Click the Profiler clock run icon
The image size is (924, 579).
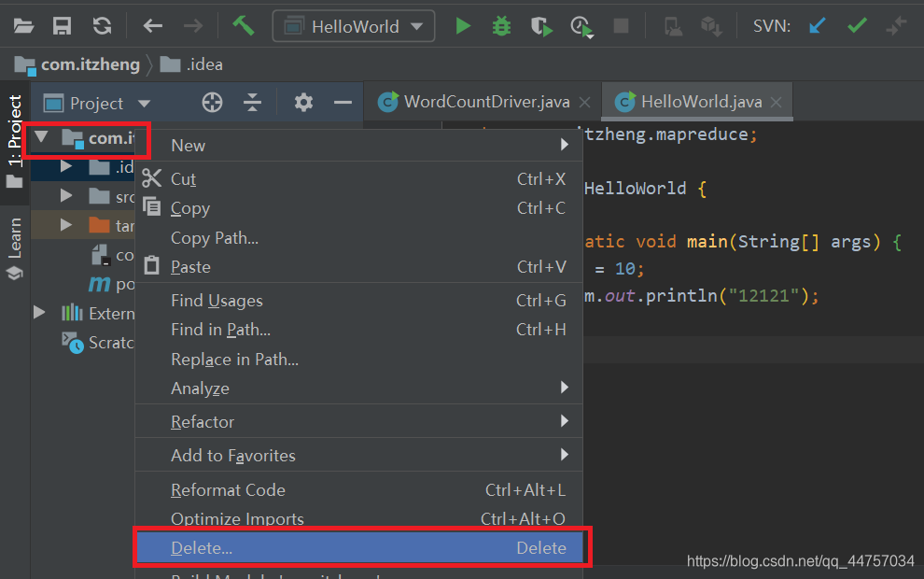pos(581,27)
